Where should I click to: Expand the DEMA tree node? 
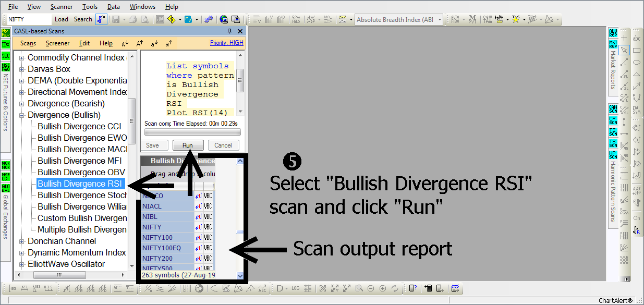[22, 81]
